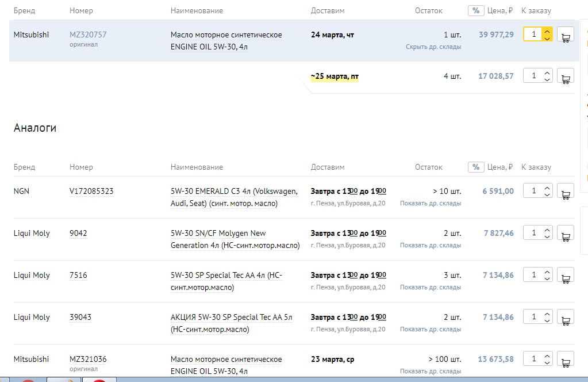Add Mitsubishi MZ320757 to cart
The width and height of the screenshot is (588, 382).
(x=566, y=35)
